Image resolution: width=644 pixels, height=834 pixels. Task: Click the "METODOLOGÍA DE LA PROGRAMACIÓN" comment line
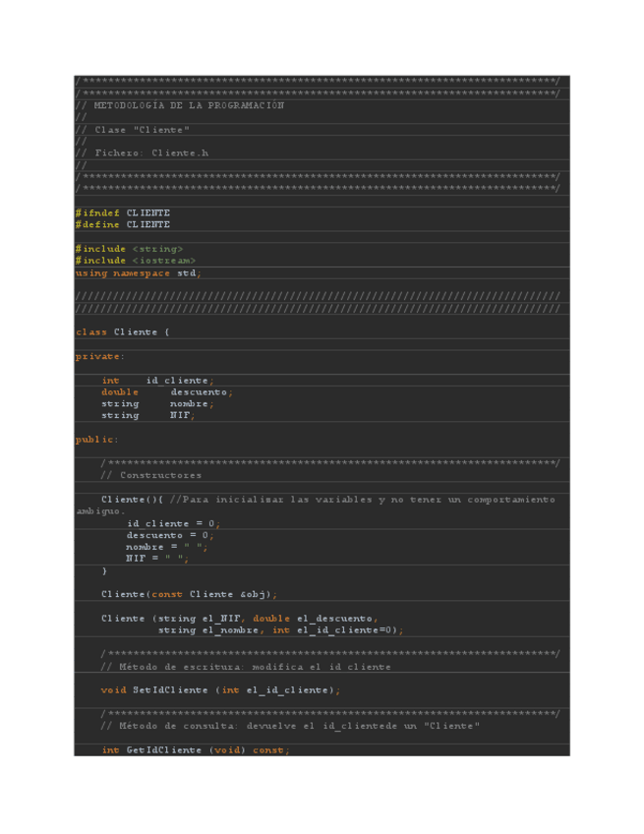(180, 105)
